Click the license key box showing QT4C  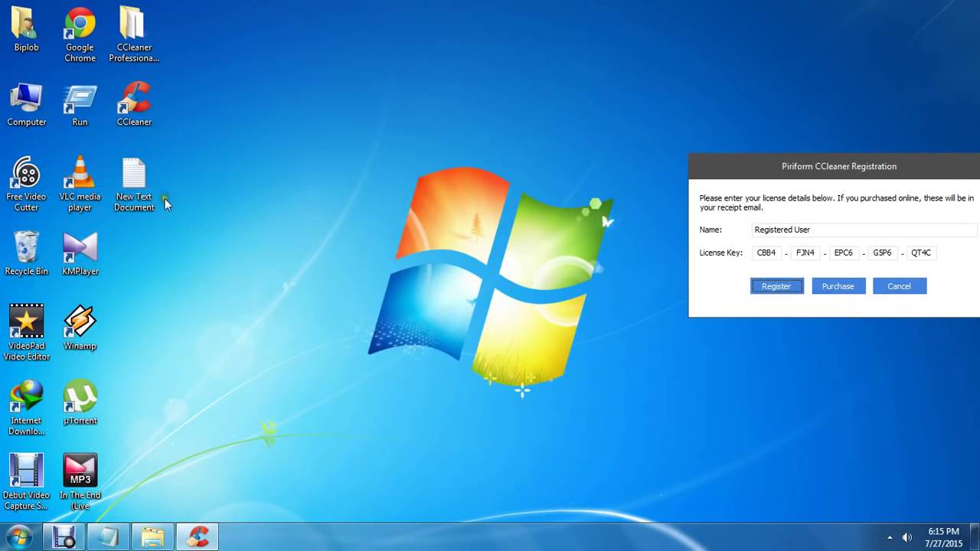point(921,253)
